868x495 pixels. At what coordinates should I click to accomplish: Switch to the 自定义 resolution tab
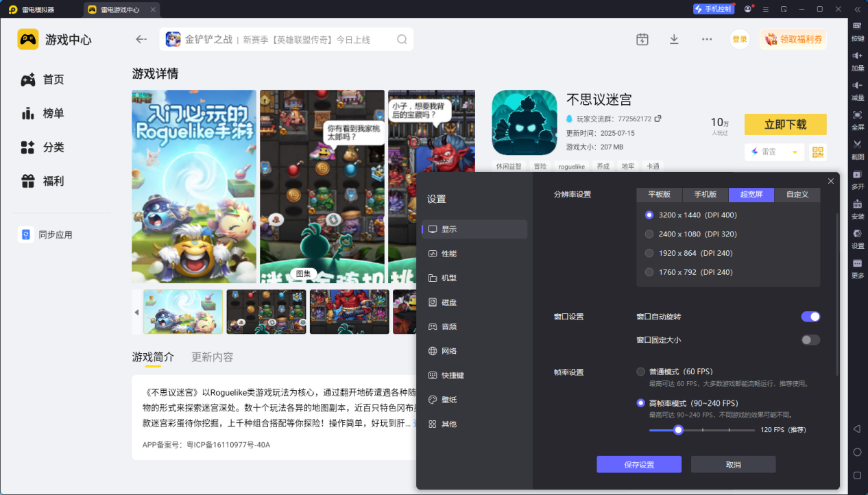[x=797, y=194]
